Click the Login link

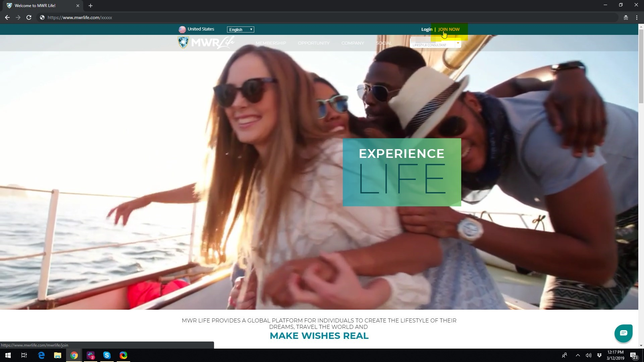[427, 29]
